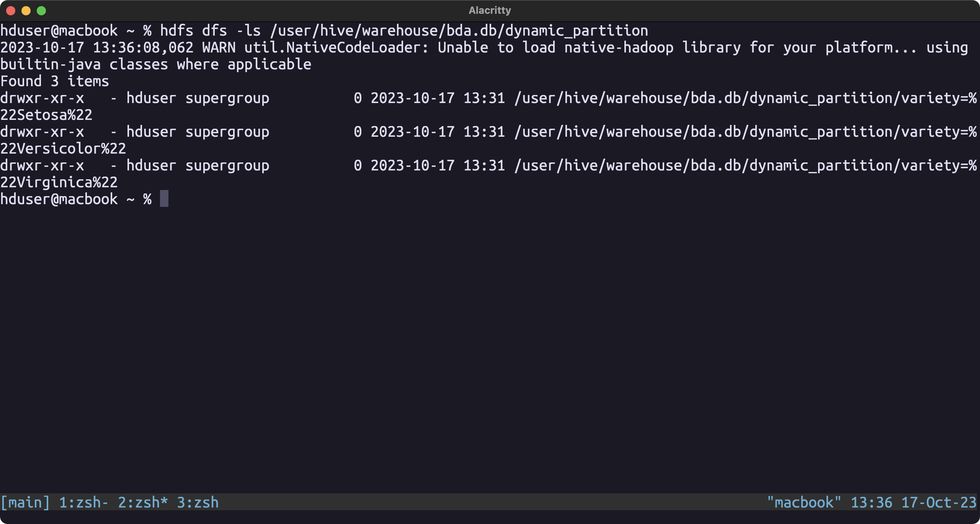The height and width of the screenshot is (524, 980).
Task: Click the last hduser@macbook prompt
Action: click(59, 199)
